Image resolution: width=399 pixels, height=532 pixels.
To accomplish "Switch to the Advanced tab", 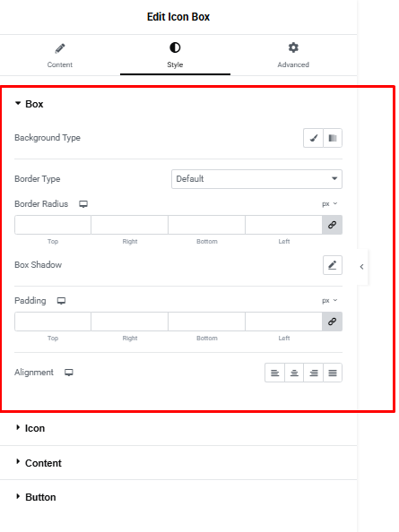I will tap(293, 56).
